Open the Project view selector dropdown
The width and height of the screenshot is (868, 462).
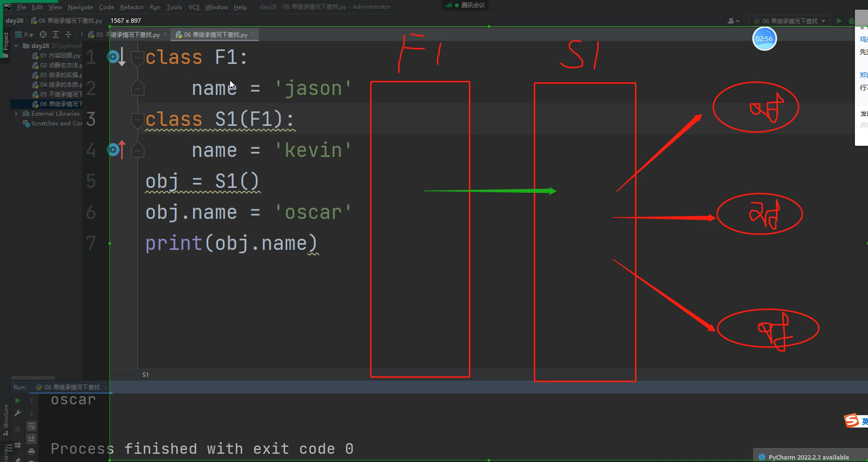pyautogui.click(x=25, y=34)
